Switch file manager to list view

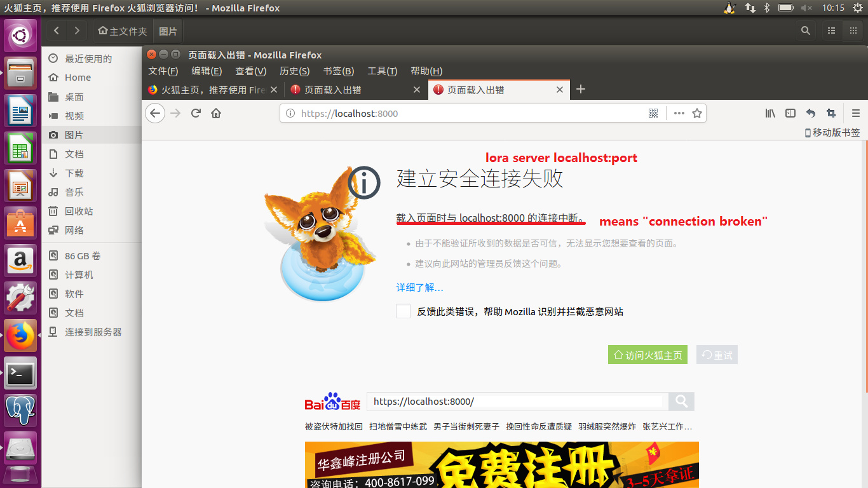pyautogui.click(x=832, y=30)
